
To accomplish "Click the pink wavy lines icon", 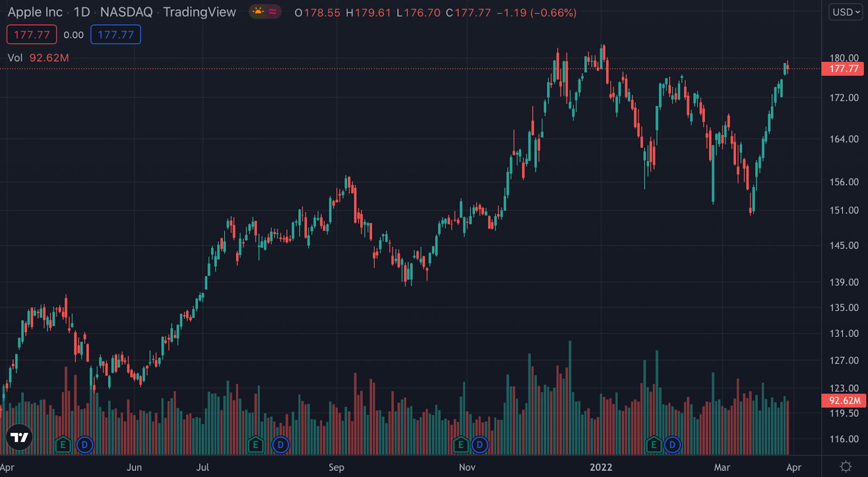I will tap(272, 11).
